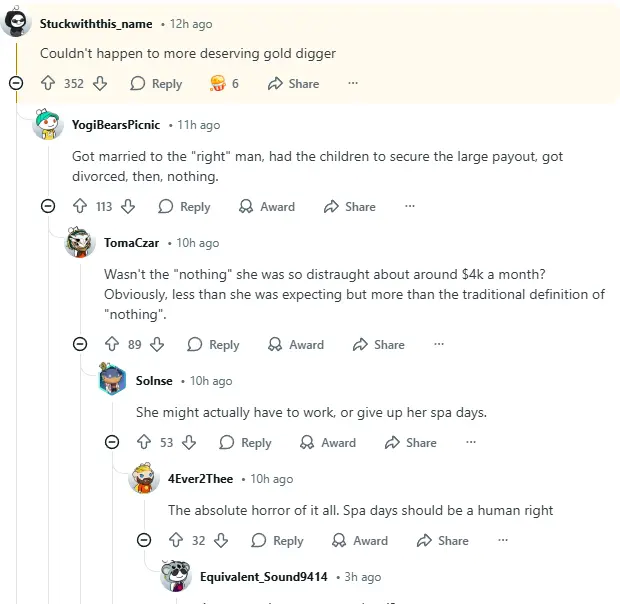Open TomaCzar's username profile link
This screenshot has width=620, height=604.
[x=132, y=243]
